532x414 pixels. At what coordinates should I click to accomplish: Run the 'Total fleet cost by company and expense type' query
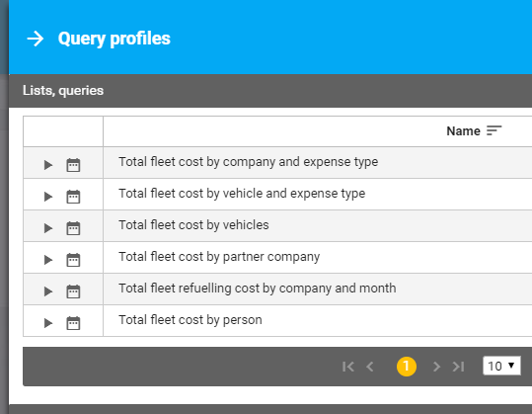click(48, 165)
